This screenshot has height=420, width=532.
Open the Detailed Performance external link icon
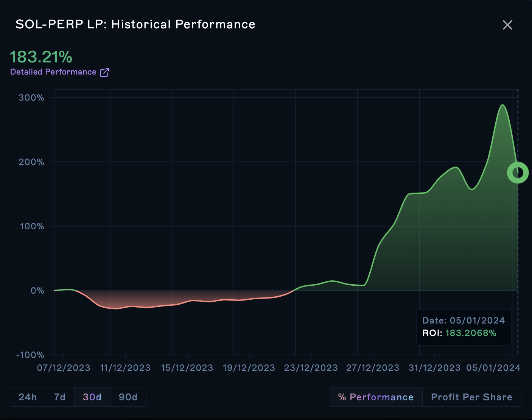click(x=104, y=72)
